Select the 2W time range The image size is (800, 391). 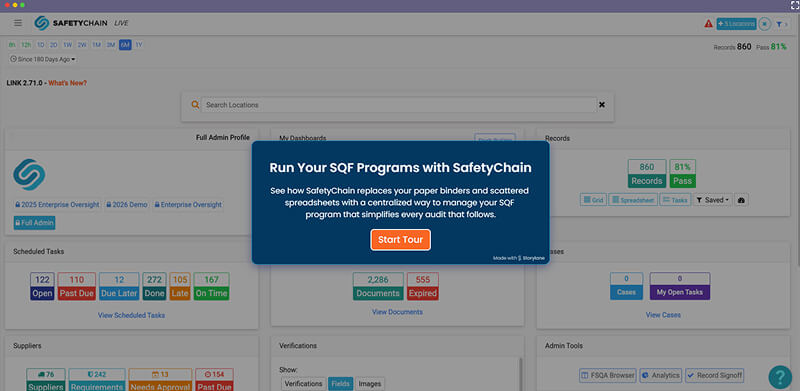click(82, 45)
